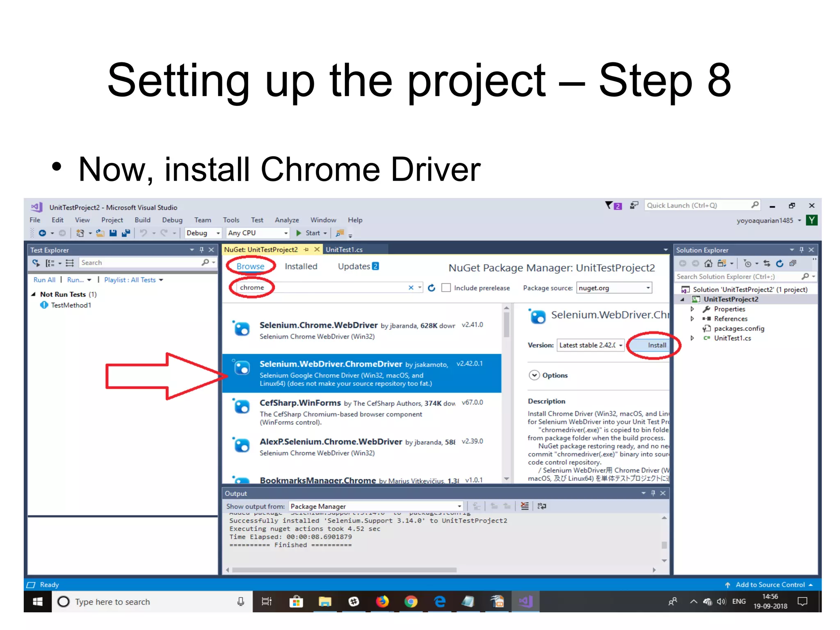Open Firefox from taskbar
Screen dimensions: 840x630
pyautogui.click(x=382, y=602)
